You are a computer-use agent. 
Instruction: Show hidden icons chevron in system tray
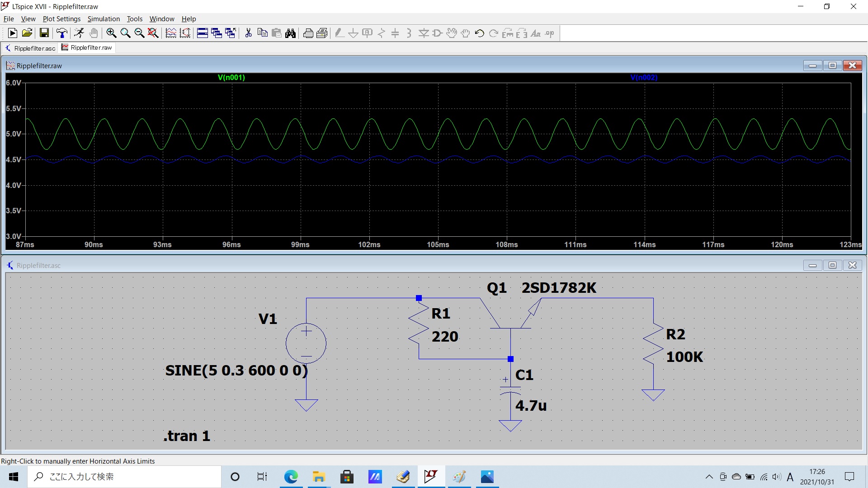click(709, 477)
